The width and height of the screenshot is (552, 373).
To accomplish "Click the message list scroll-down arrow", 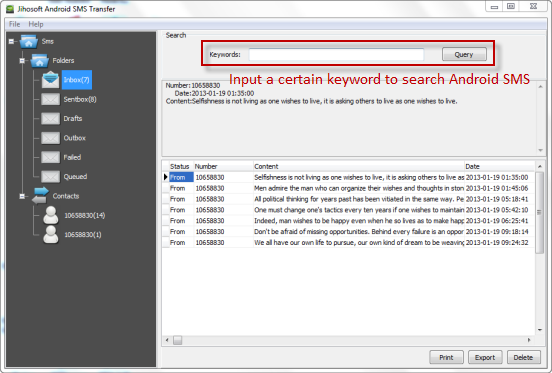I will (540, 330).
